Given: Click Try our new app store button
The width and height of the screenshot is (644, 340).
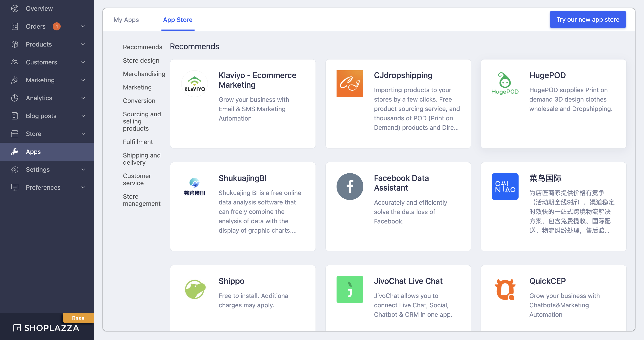Looking at the screenshot, I should coord(587,19).
